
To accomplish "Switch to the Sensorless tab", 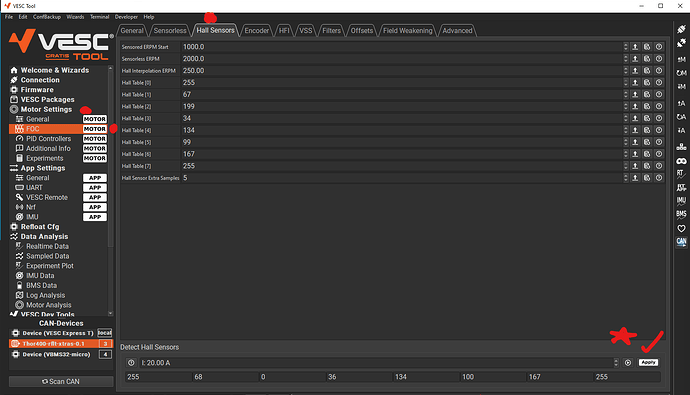I will pyautogui.click(x=170, y=30).
